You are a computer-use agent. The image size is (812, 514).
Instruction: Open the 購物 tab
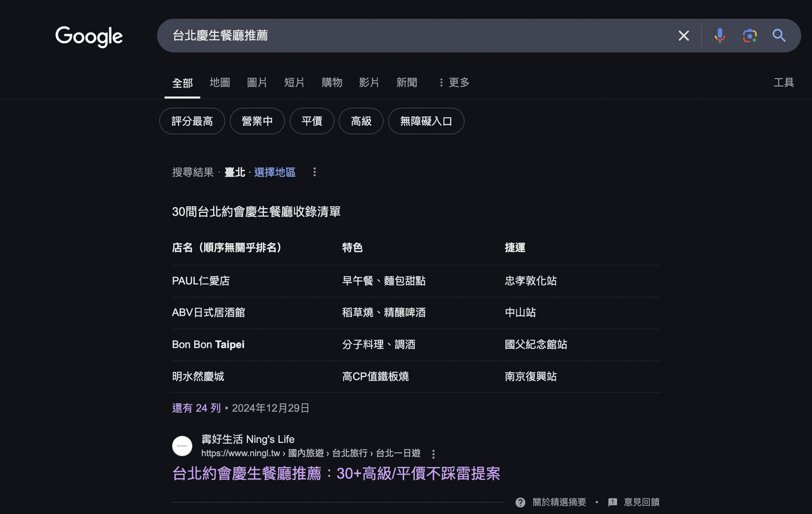tap(332, 82)
